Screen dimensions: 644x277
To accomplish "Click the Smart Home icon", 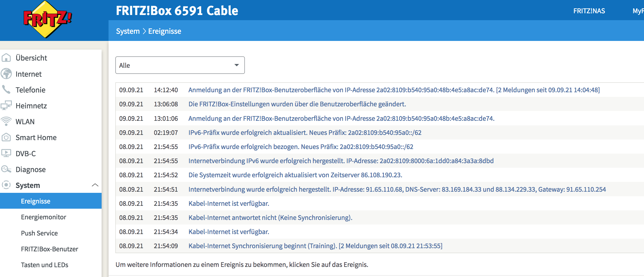I will point(6,137).
